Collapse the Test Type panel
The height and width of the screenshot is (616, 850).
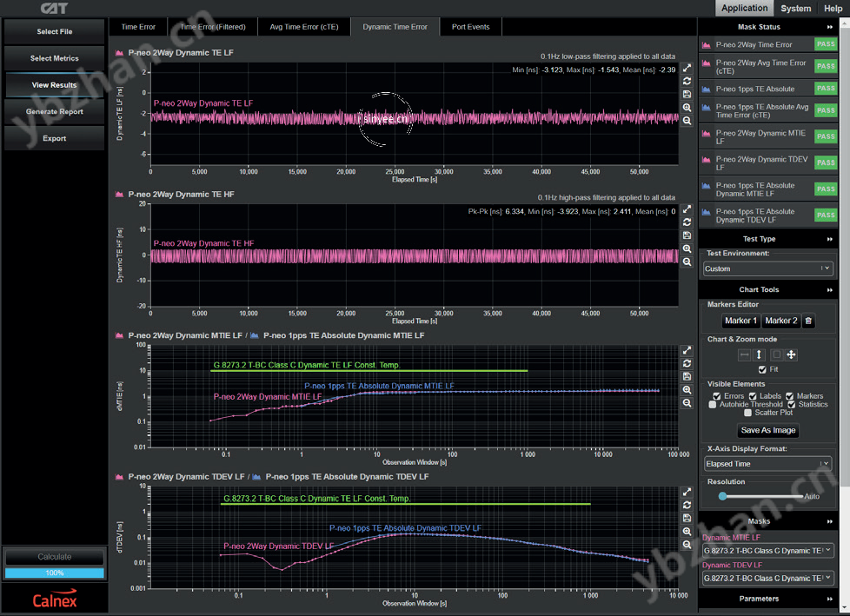point(829,239)
